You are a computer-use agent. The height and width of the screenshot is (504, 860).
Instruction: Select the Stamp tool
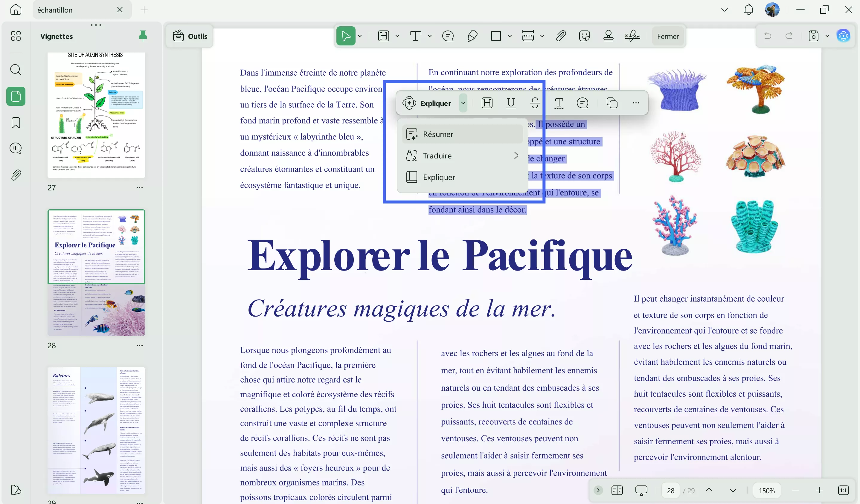click(609, 36)
